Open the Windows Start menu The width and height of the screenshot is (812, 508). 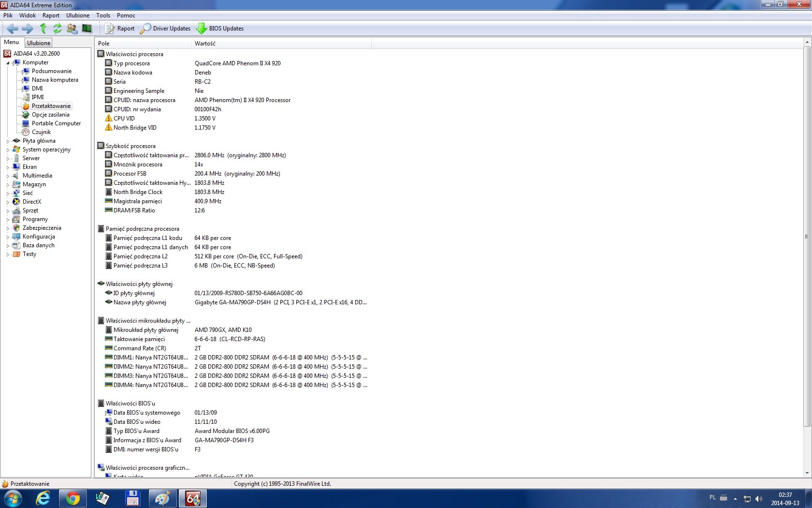point(13,498)
